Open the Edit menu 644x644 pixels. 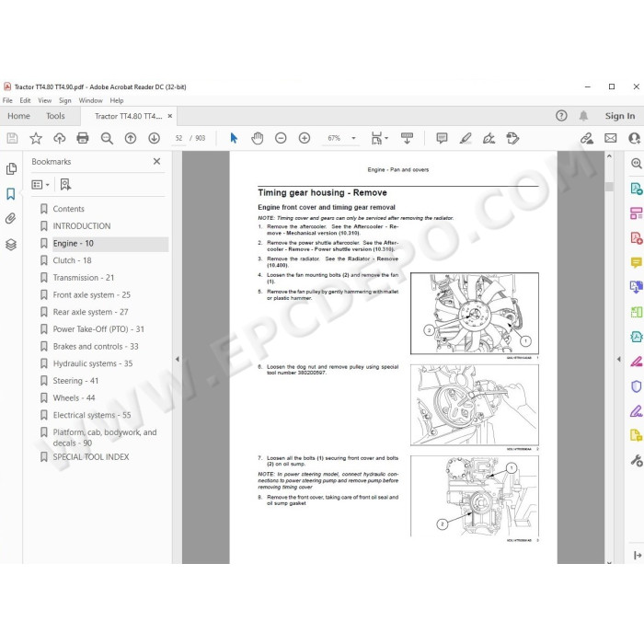point(25,100)
